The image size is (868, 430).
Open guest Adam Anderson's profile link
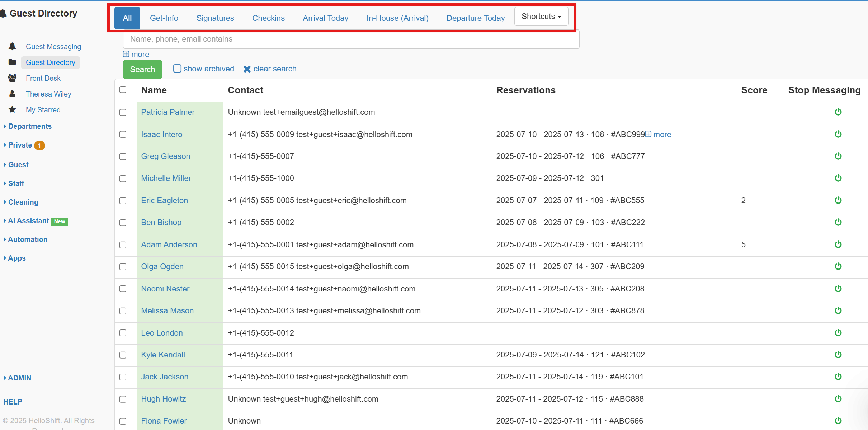[x=169, y=244]
